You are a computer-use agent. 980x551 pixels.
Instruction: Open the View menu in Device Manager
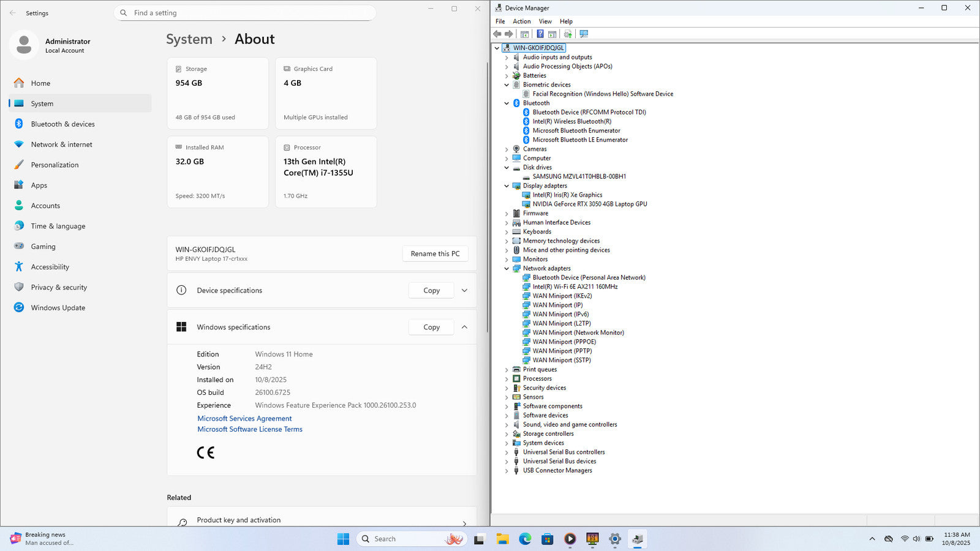click(x=545, y=21)
